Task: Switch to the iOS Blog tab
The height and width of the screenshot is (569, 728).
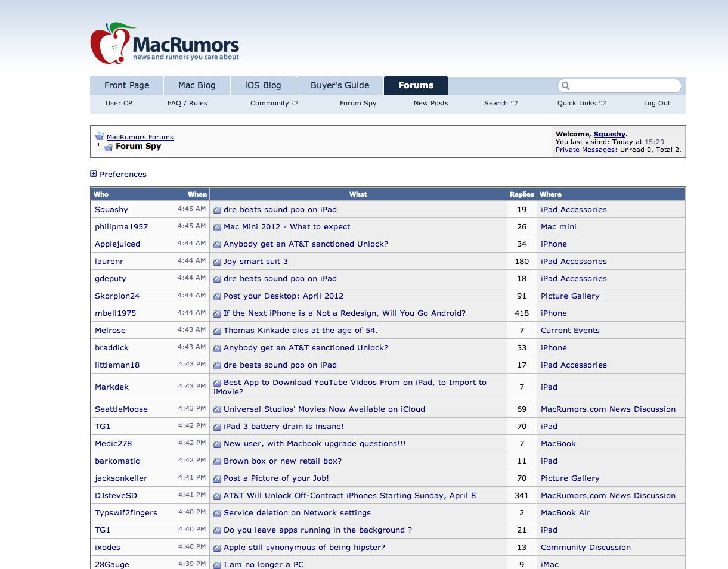Action: 263,85
